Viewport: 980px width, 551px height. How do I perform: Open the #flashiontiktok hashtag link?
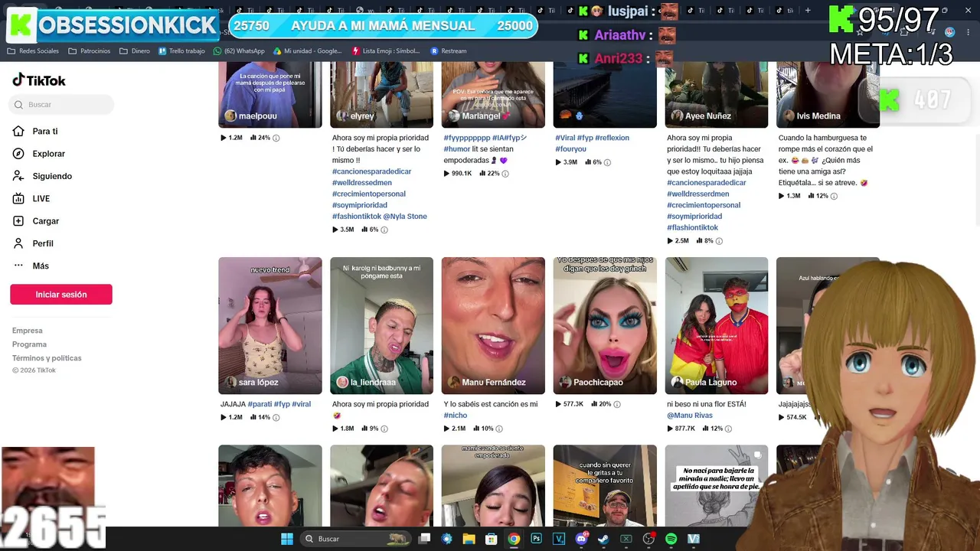click(693, 227)
